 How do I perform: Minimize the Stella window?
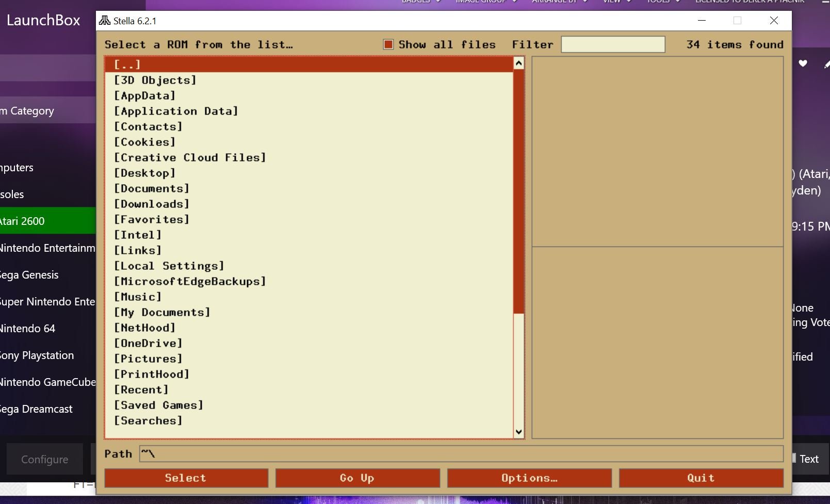[x=702, y=21]
